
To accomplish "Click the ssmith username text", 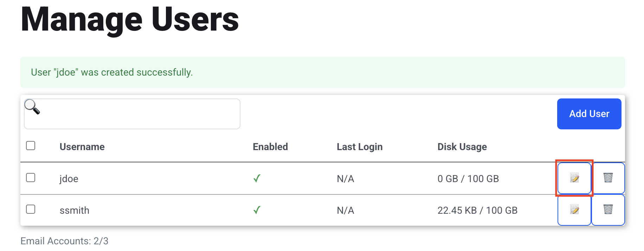I will [75, 210].
